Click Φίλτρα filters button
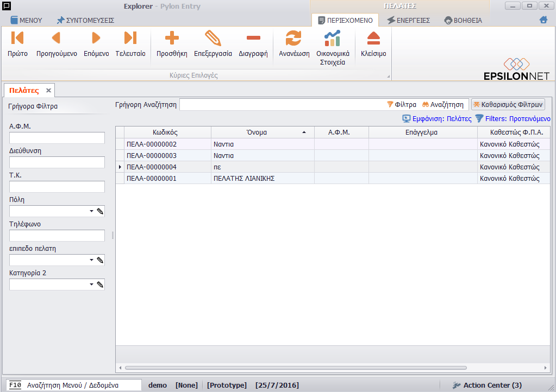The height and width of the screenshot is (392, 556). coord(402,104)
